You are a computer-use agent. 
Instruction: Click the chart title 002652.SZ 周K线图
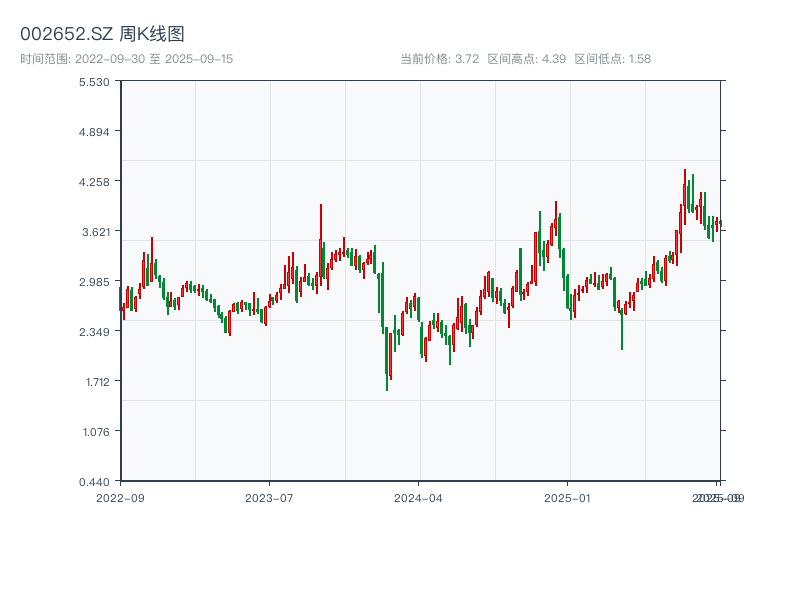pos(102,34)
